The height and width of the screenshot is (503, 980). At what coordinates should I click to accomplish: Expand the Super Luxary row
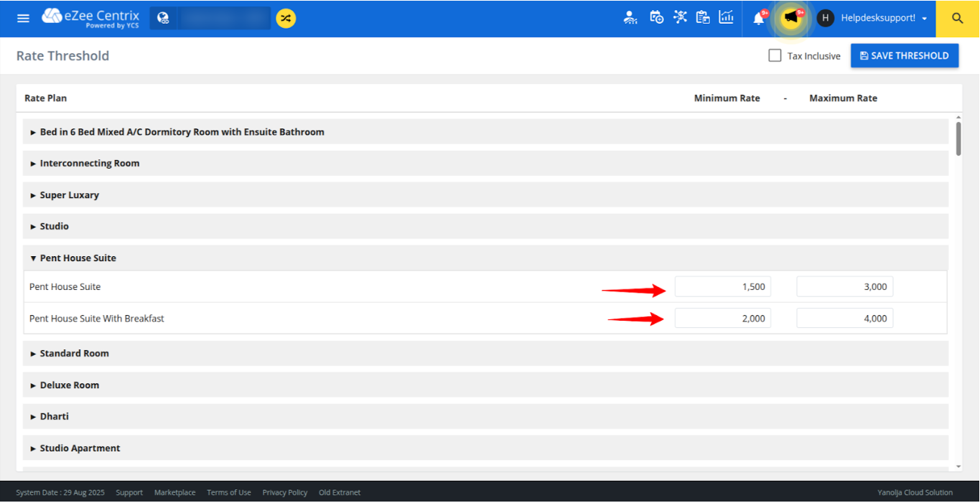(x=69, y=194)
